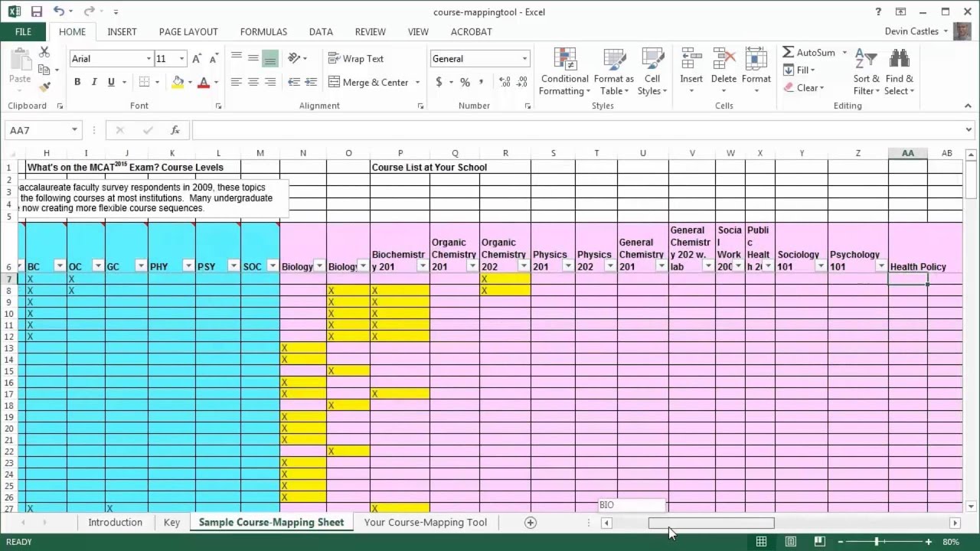Image resolution: width=980 pixels, height=551 pixels.
Task: Click the Clear button
Action: (x=803, y=87)
